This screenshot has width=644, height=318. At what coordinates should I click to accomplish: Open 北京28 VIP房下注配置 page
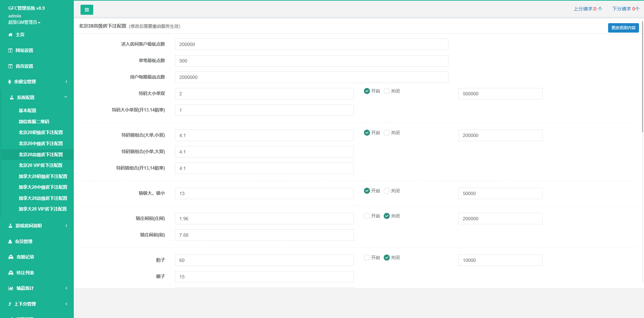coord(41,165)
